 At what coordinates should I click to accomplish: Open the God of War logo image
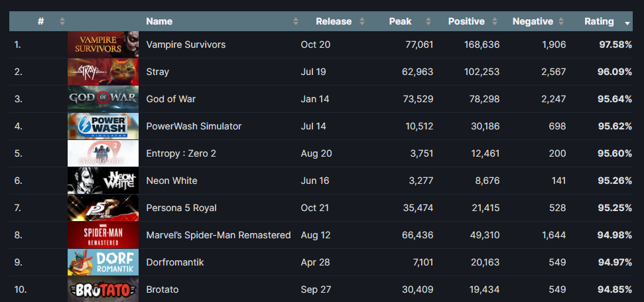pos(103,99)
